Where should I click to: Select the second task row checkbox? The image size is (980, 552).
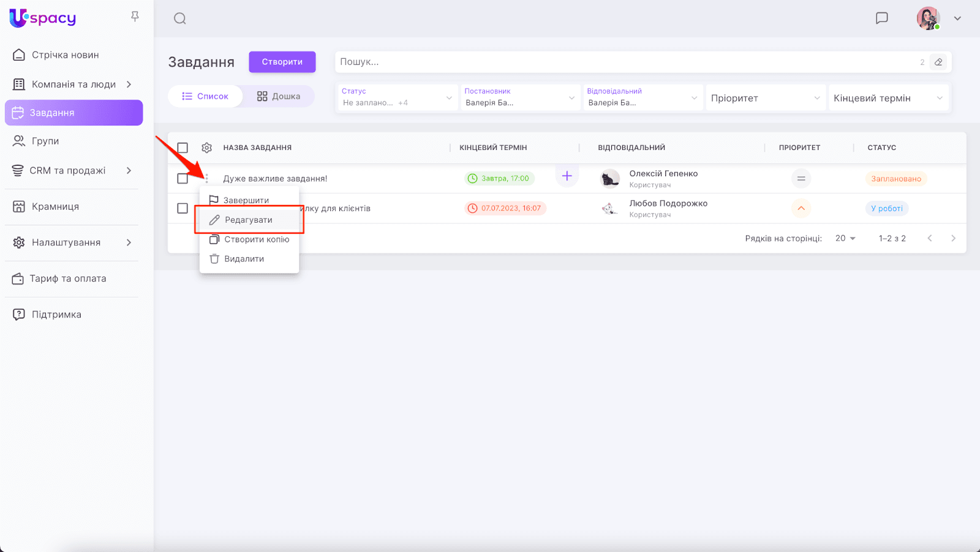(183, 208)
